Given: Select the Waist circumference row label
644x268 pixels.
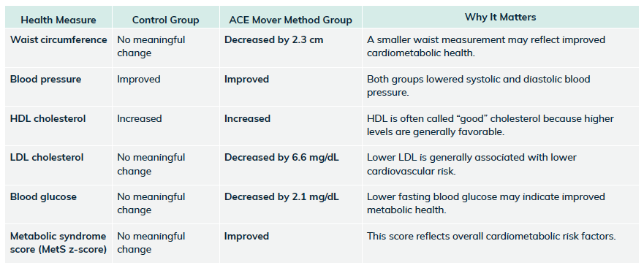Looking at the screenshot, I should (x=58, y=40).
